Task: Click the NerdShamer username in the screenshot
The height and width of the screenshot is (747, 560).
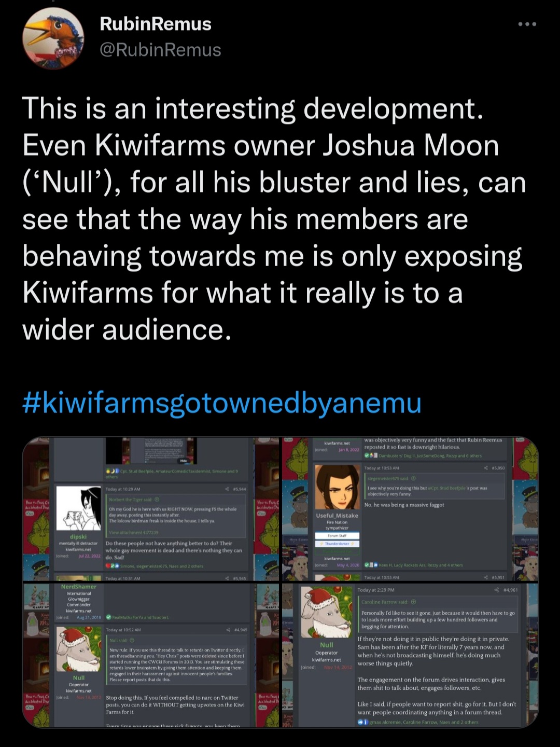Action: (78, 587)
